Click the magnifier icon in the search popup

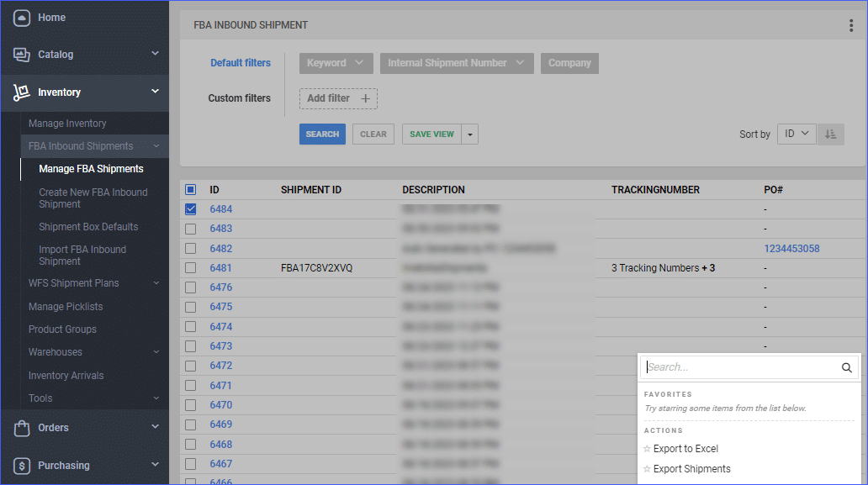(x=846, y=367)
